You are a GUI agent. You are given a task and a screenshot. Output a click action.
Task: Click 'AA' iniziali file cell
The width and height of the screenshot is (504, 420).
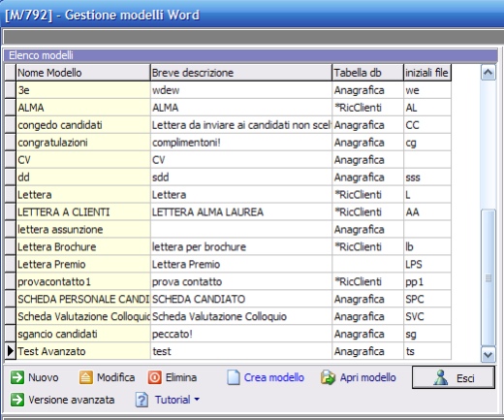click(x=427, y=212)
